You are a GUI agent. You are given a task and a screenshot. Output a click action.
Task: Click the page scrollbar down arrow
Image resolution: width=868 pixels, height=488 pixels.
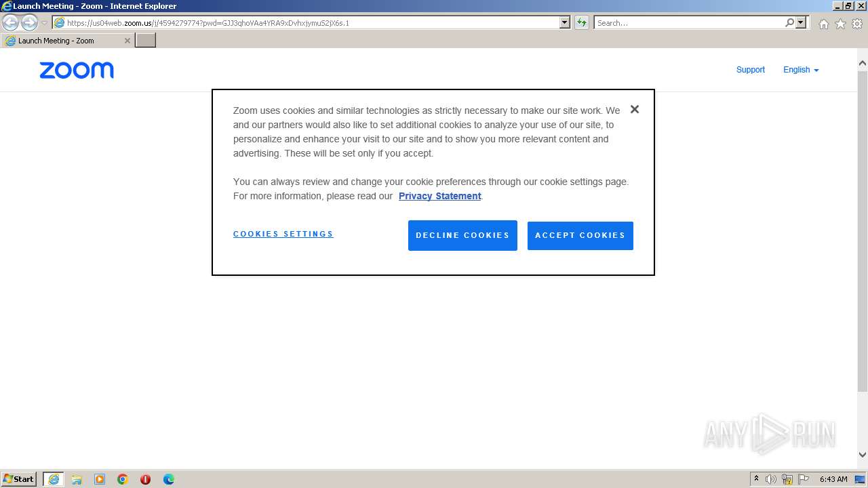[x=863, y=455]
